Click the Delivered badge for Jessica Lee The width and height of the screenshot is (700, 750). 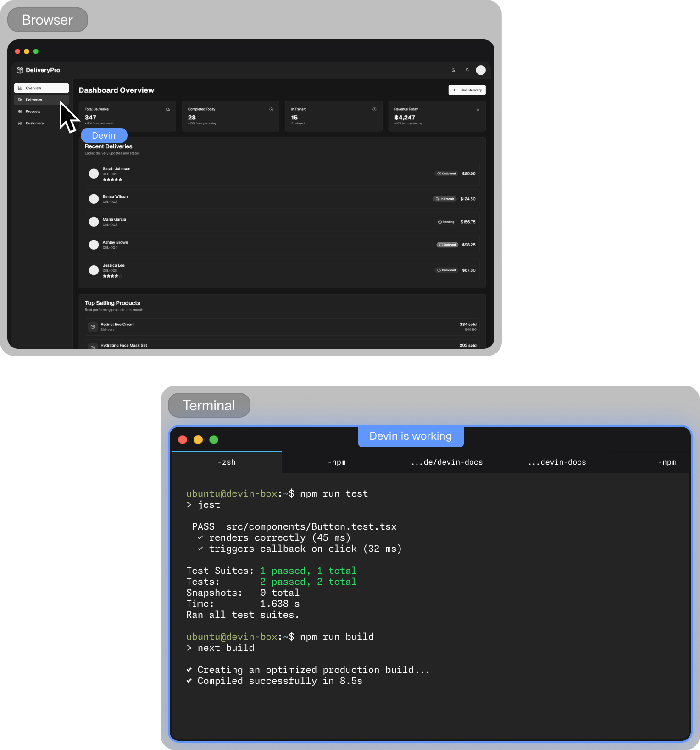(446, 270)
